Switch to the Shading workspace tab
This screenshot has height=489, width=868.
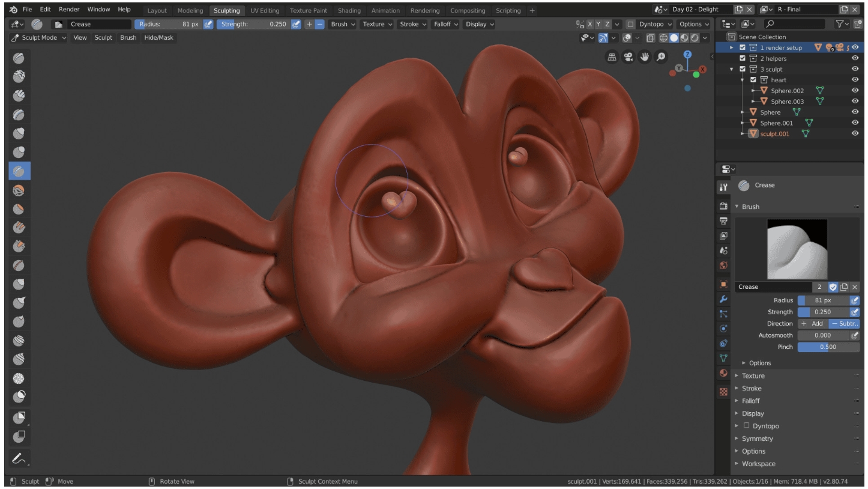coord(349,11)
